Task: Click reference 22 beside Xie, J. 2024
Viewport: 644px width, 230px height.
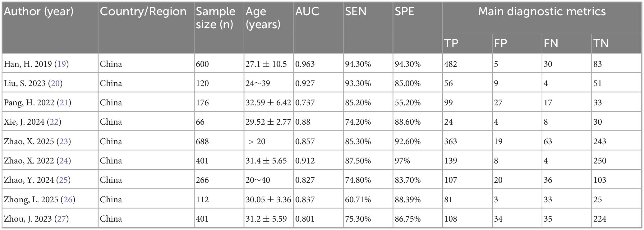Action: [54, 122]
